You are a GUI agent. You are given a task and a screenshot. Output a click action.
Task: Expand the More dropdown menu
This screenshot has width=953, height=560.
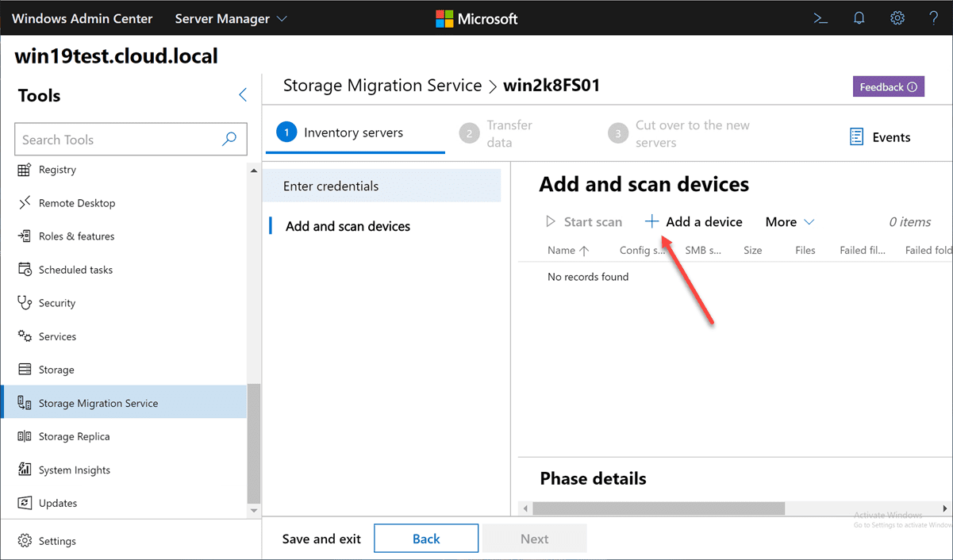tap(790, 222)
